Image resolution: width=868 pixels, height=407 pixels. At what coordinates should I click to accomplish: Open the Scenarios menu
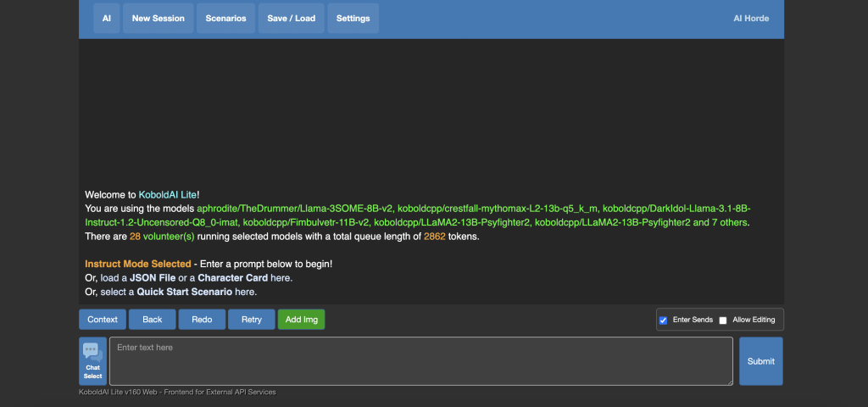pyautogui.click(x=225, y=19)
